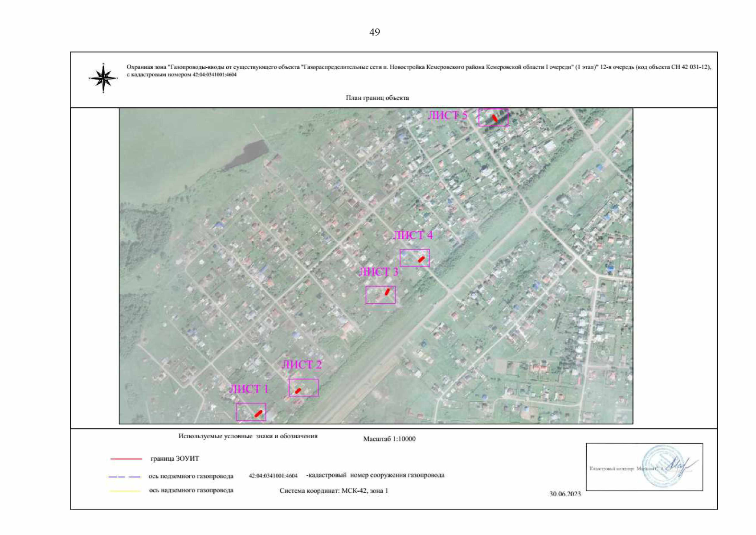Click the compass rose north arrow icon
This screenshot has height=535, width=756.
coord(103,78)
